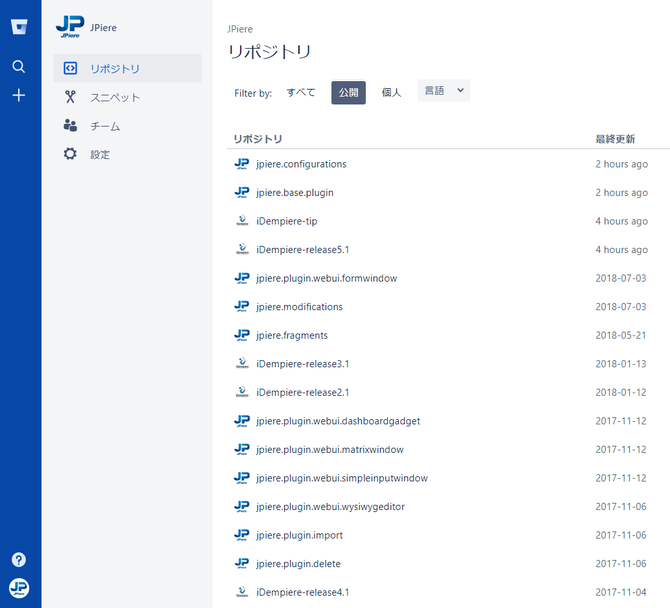
Task: Open the JPiere team name in sidebar
Action: [103, 28]
